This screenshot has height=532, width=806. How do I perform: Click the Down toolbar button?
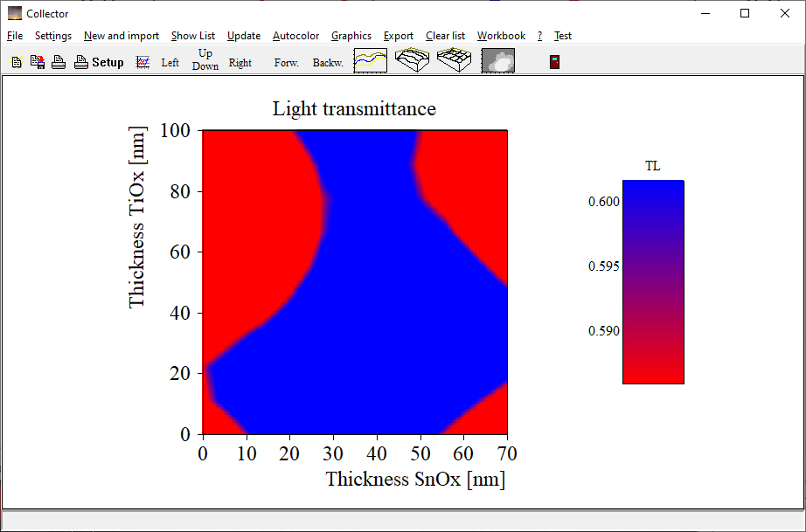[x=205, y=66]
